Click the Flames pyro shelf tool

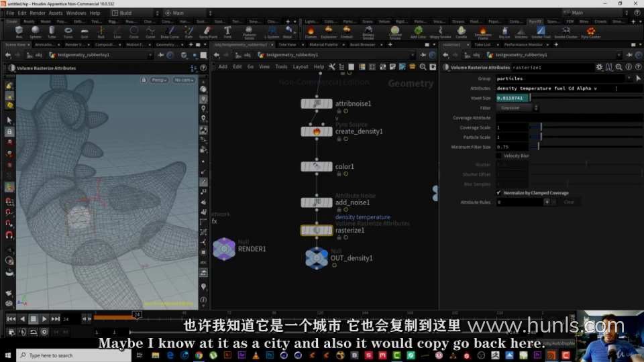[x=311, y=32]
